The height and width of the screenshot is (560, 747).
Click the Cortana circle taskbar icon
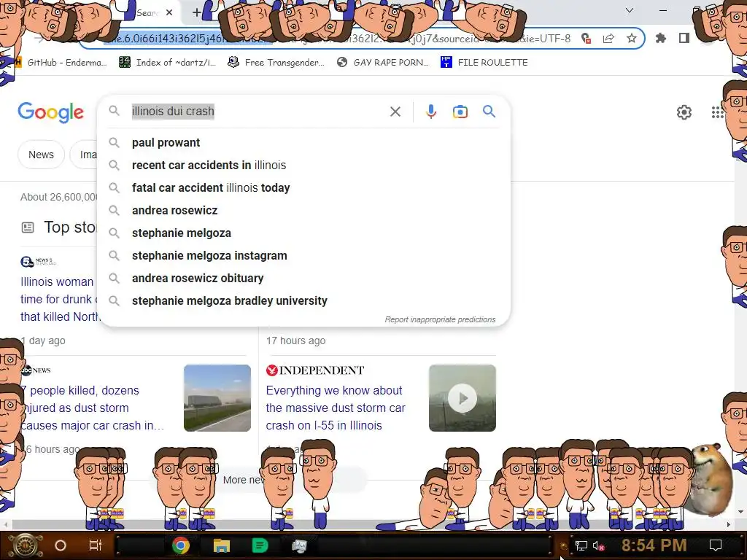(x=60, y=545)
